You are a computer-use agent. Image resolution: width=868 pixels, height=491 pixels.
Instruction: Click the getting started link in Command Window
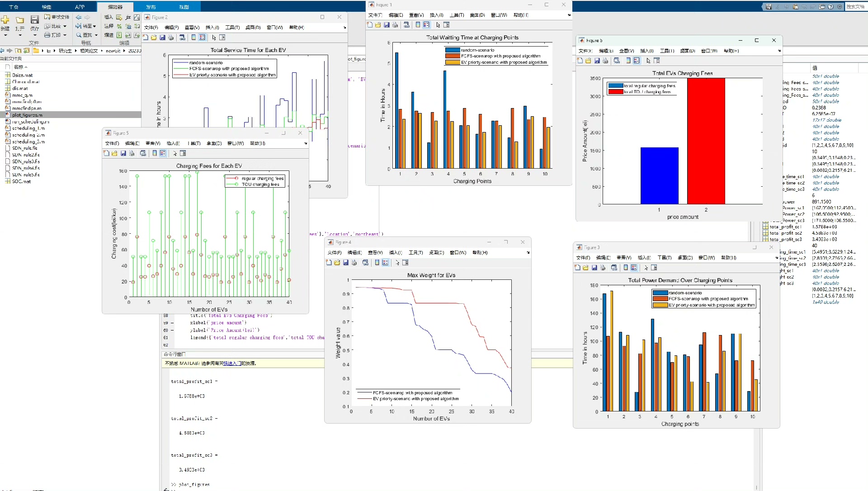tap(232, 363)
